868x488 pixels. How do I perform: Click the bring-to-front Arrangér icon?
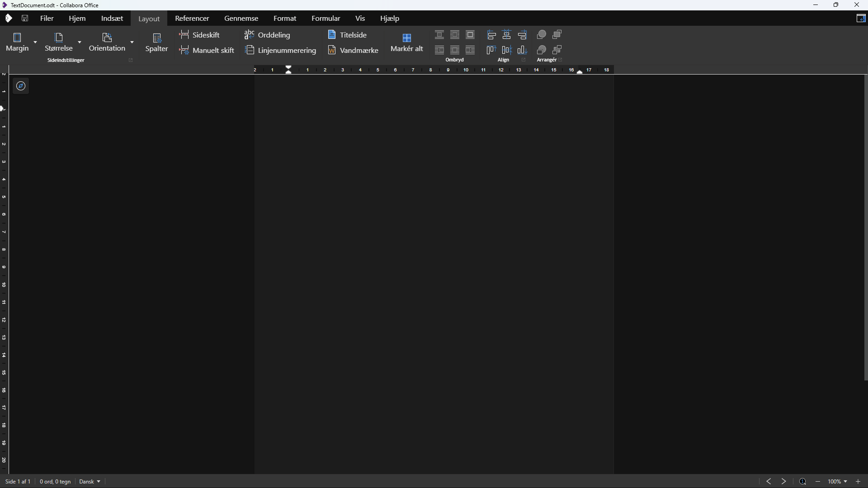542,34
